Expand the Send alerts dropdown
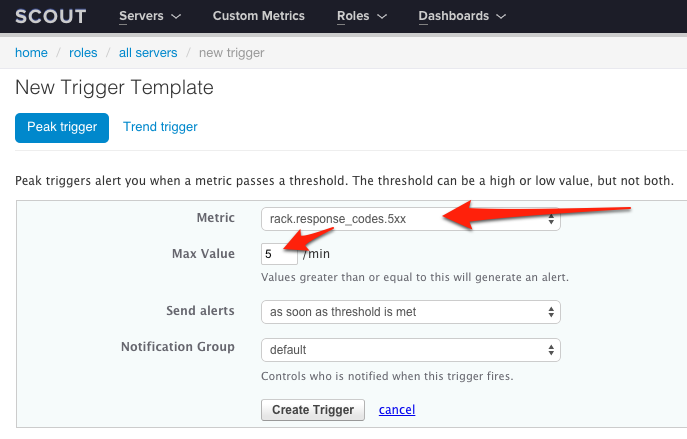 tap(411, 312)
